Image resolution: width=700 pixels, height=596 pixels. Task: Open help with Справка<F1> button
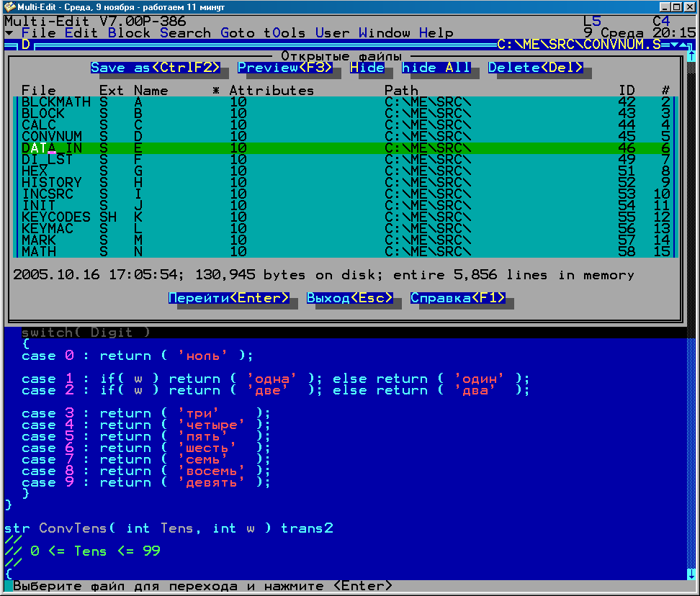(x=458, y=298)
